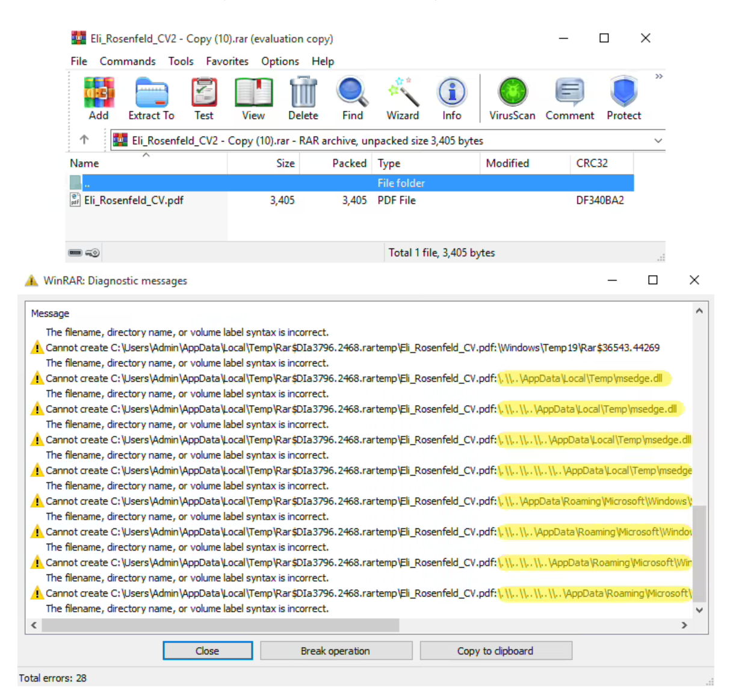Open the Find magnifier tool
Viewport: 751px width, 700px height.
tap(353, 98)
